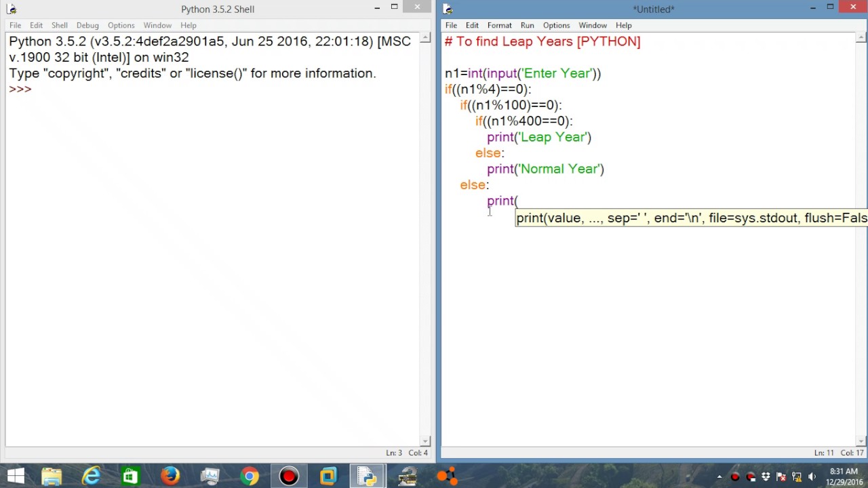Image resolution: width=868 pixels, height=488 pixels.
Task: Open File Explorer from the taskbar
Action: pos(52,476)
